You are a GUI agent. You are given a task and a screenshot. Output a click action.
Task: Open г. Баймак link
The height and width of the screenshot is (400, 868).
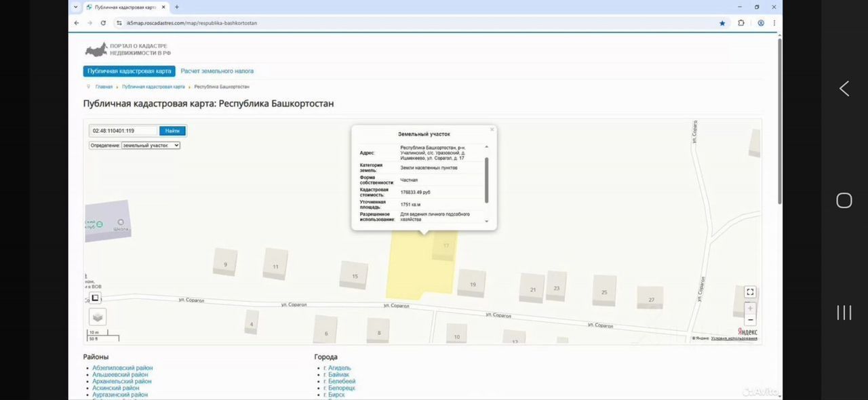click(336, 375)
